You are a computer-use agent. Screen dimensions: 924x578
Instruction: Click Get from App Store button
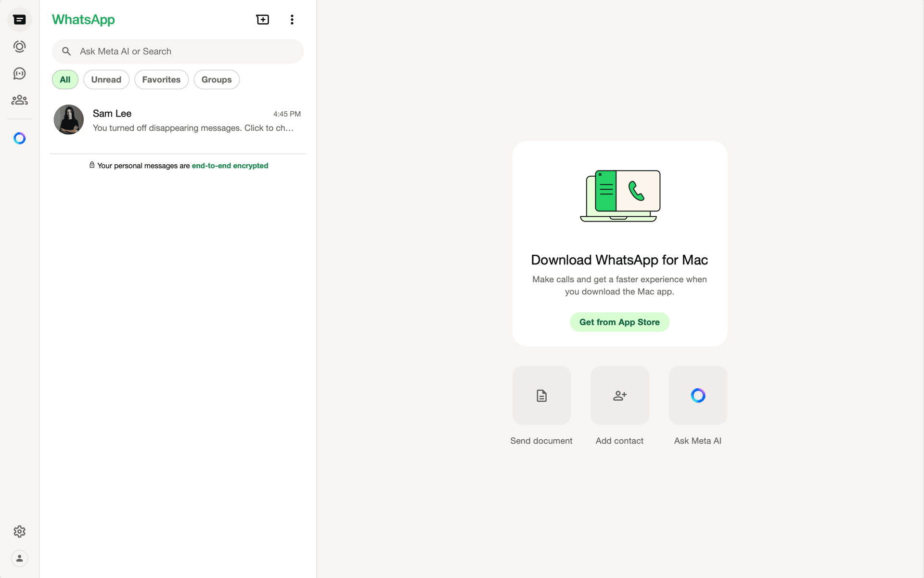point(619,322)
